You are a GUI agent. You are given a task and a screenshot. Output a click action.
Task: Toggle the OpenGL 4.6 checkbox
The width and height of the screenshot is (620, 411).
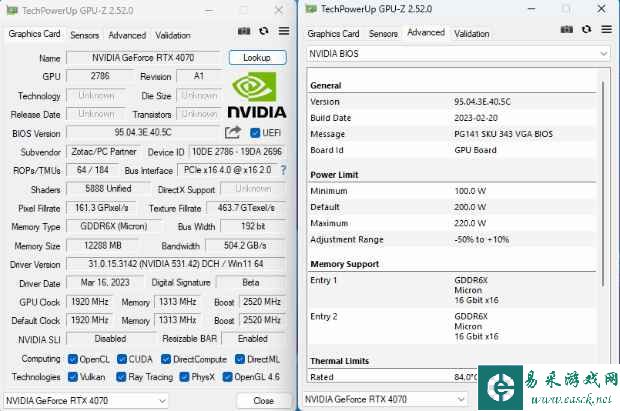[x=227, y=377]
